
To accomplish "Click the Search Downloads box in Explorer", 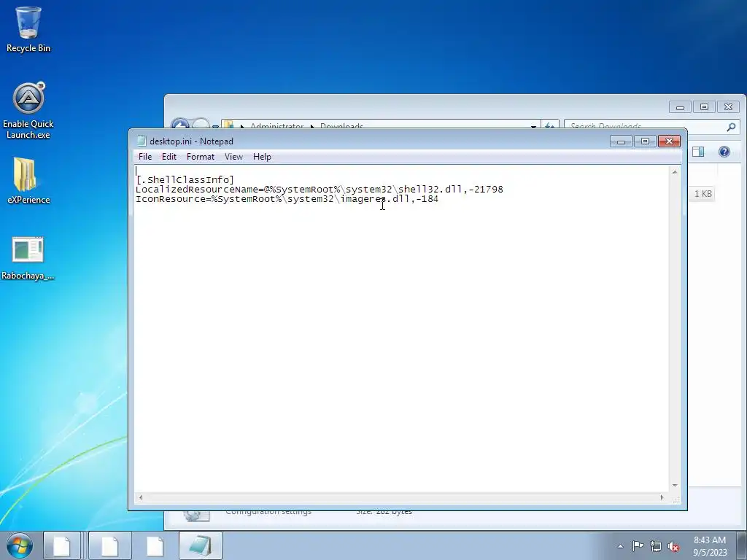I will pos(646,127).
